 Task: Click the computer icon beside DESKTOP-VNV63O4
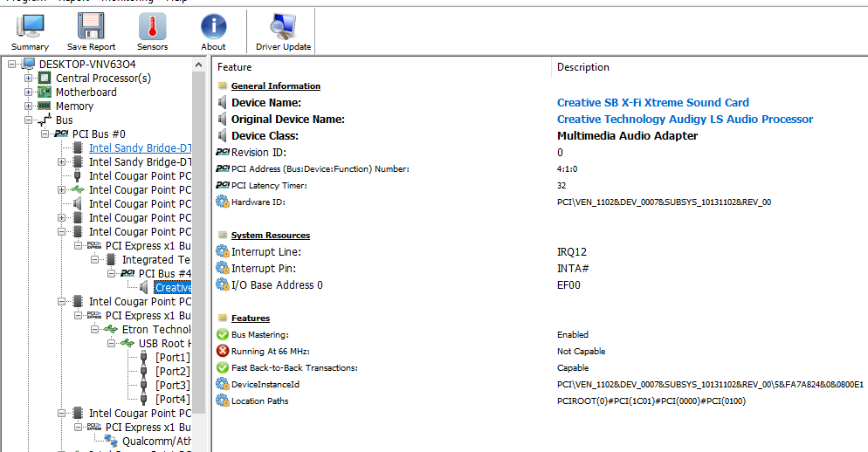point(28,65)
